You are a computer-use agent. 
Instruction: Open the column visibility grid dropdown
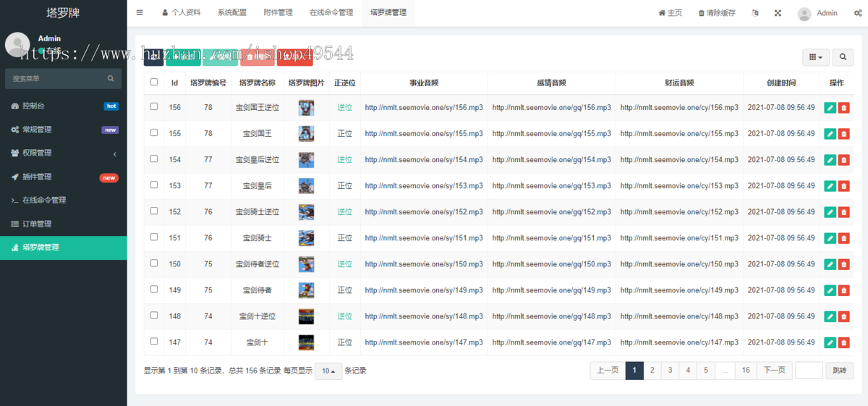[816, 57]
